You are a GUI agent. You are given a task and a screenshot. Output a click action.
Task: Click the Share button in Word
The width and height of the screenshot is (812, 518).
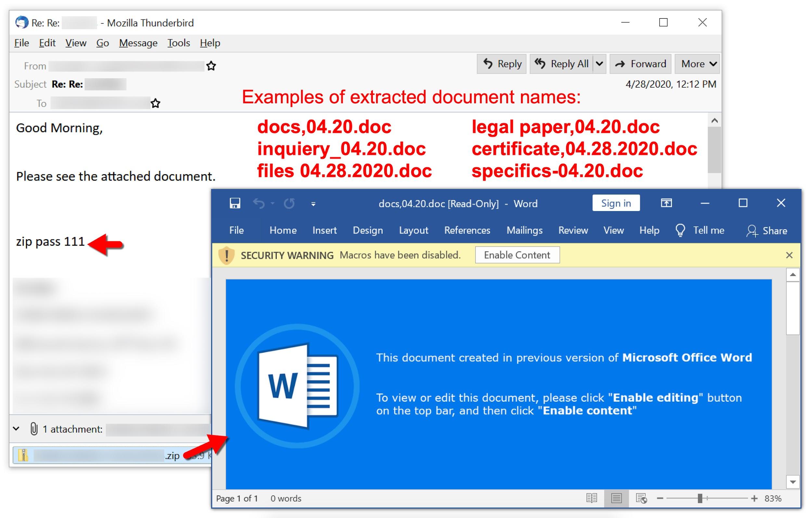(767, 231)
